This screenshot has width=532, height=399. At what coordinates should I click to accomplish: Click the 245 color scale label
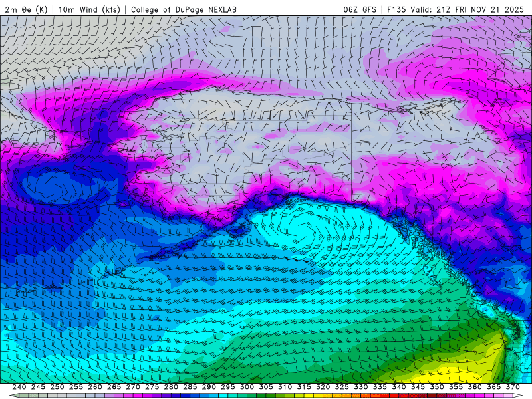click(x=38, y=387)
